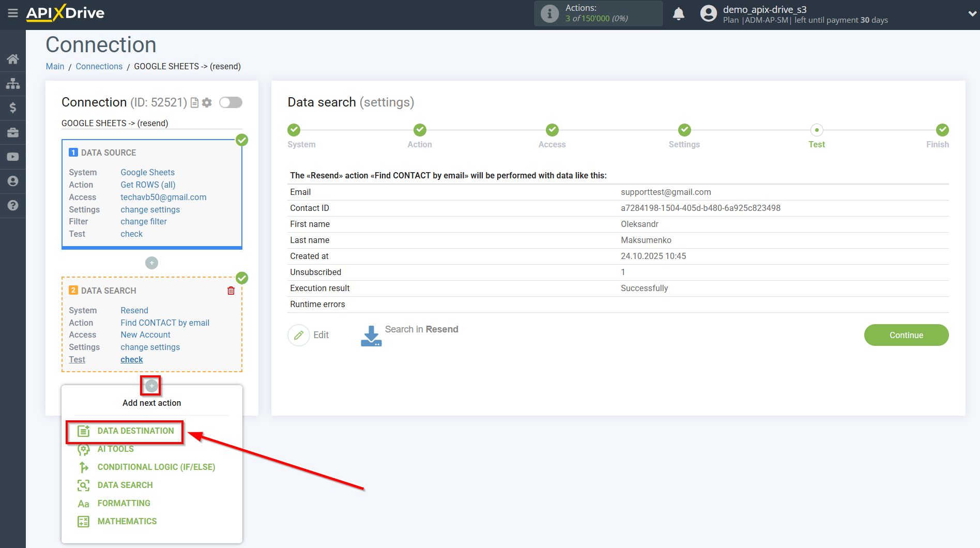
Task: Open the hamburger menu in top bar
Action: (13, 13)
